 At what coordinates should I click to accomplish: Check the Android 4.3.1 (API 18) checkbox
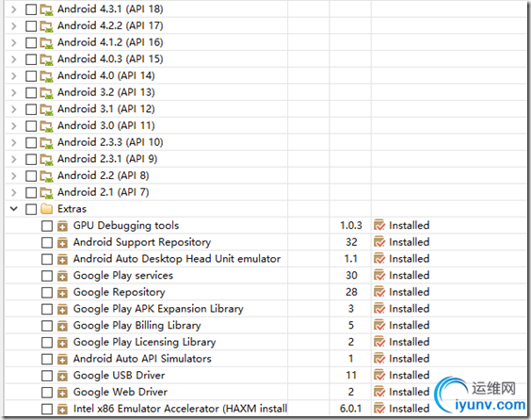tap(31, 9)
